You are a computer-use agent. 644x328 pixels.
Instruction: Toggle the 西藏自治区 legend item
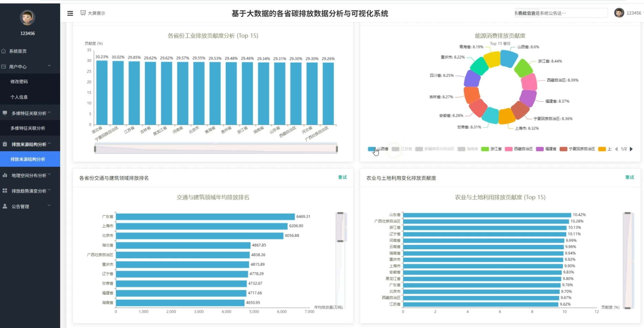click(519, 149)
